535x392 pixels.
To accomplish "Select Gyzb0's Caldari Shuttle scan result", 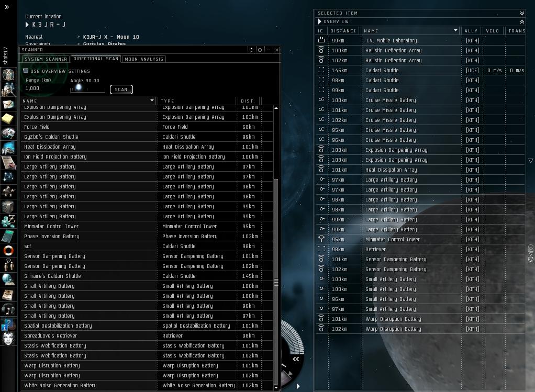I will pos(147,137).
